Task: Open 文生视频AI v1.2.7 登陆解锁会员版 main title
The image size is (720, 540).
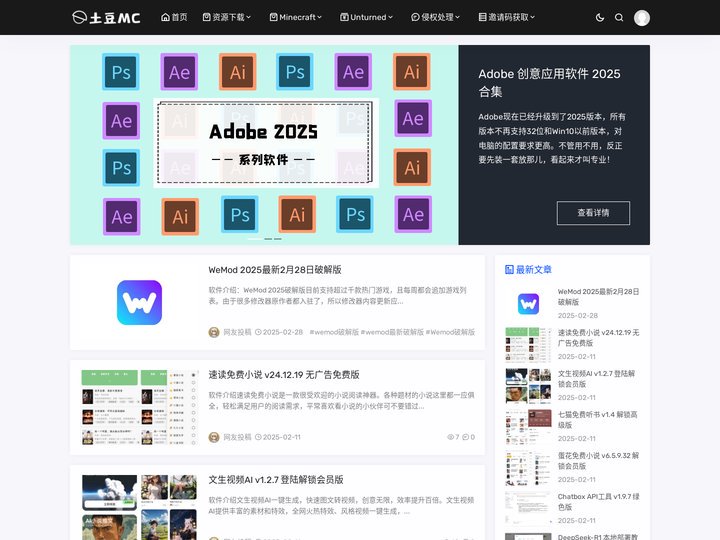Action: point(276,480)
